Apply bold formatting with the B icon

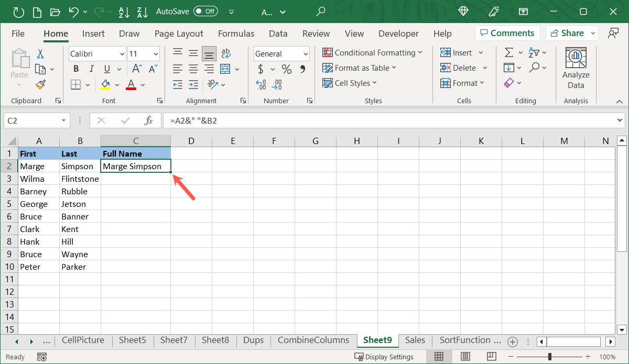coord(75,69)
